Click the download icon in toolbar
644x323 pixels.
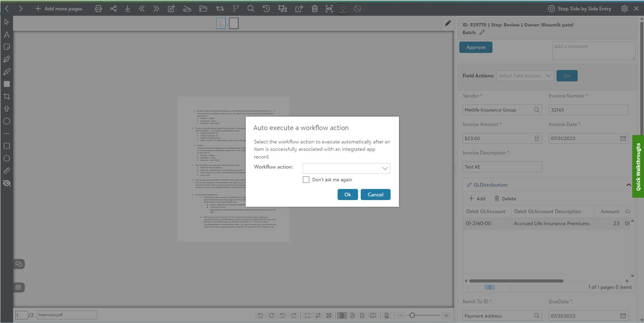pyautogui.click(x=127, y=9)
